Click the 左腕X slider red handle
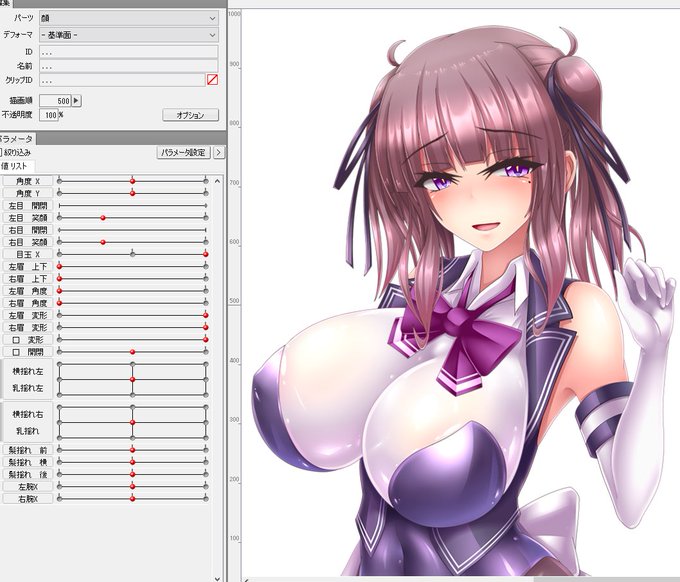 coord(133,487)
